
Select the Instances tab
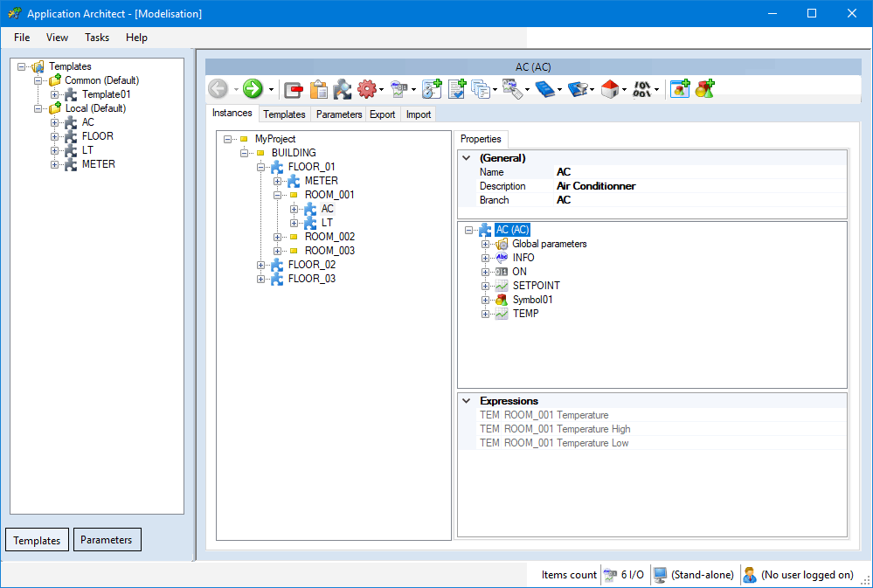(x=232, y=113)
